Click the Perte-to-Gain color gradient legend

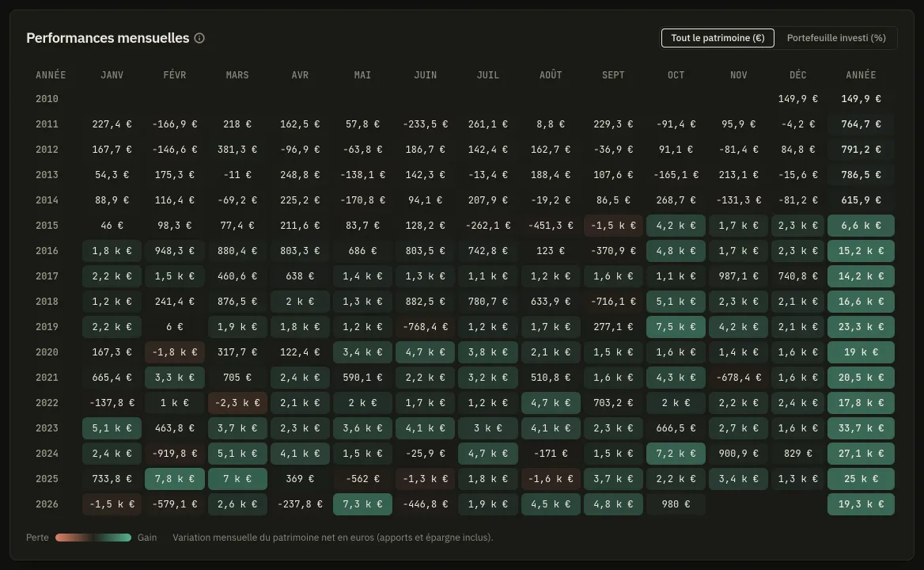pyautogui.click(x=93, y=538)
